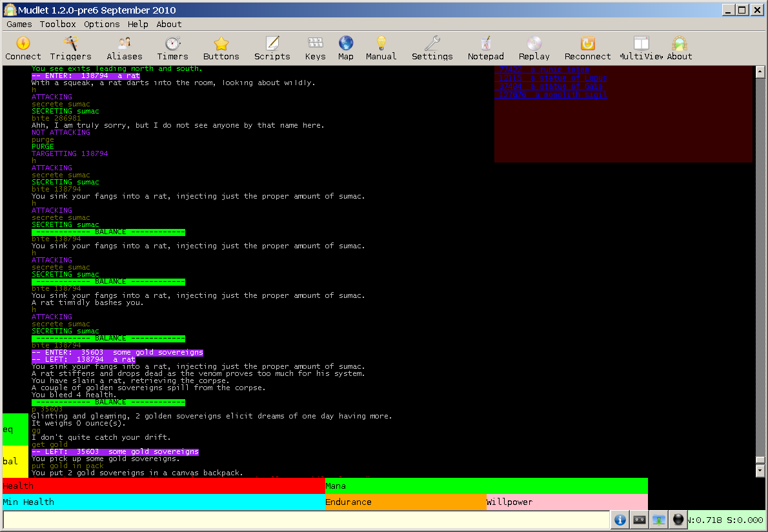Open the Scripts editor
The image size is (768, 532).
coord(272,48)
